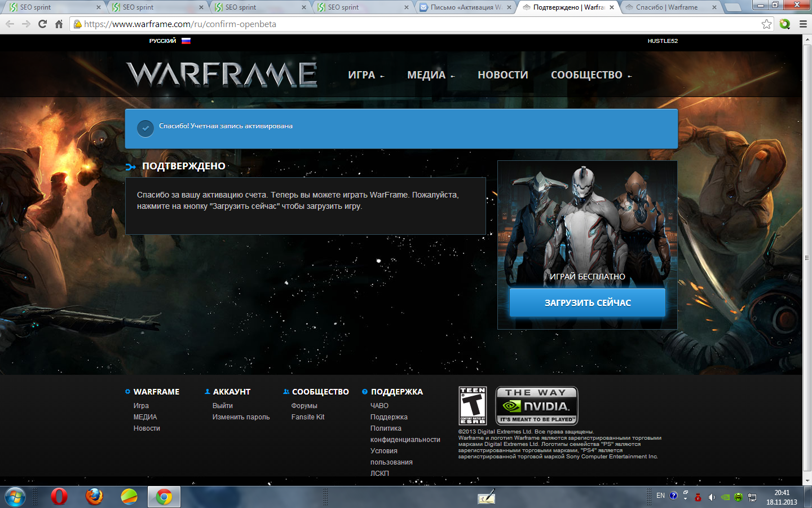Click the Chrome taskbar icon
This screenshot has width=812, height=508.
164,497
